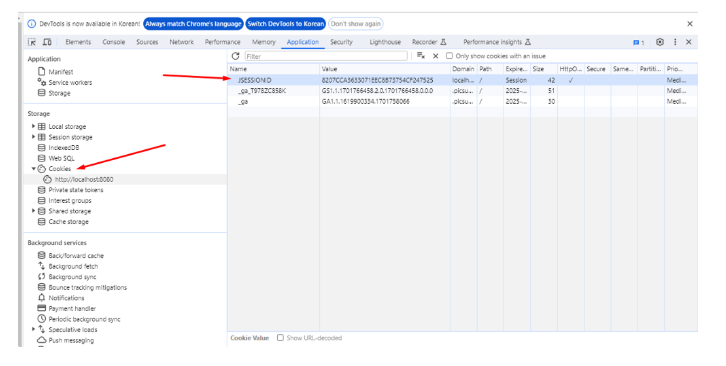The height and width of the screenshot is (366, 726).
Task: Switch to the Elements tab
Action: 78,42
